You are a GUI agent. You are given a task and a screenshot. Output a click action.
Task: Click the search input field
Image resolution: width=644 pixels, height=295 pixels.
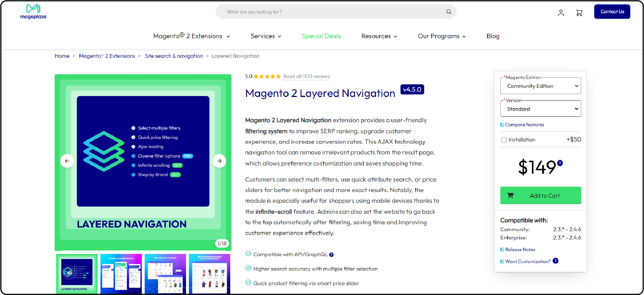coord(336,12)
